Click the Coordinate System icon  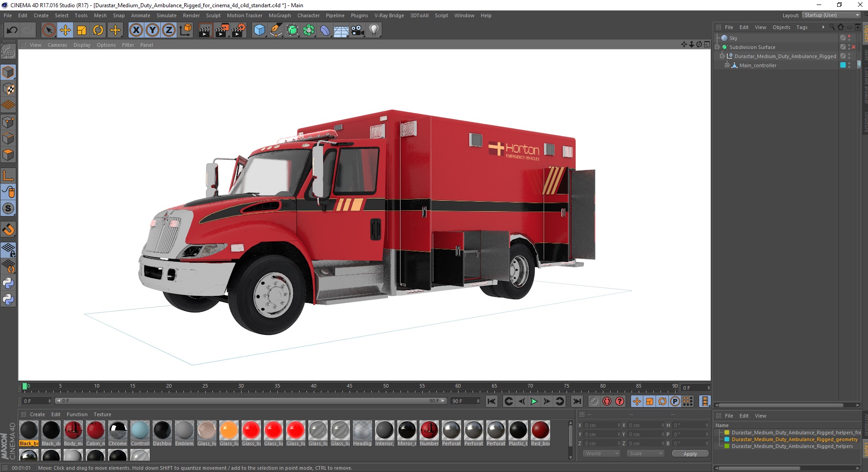click(186, 30)
